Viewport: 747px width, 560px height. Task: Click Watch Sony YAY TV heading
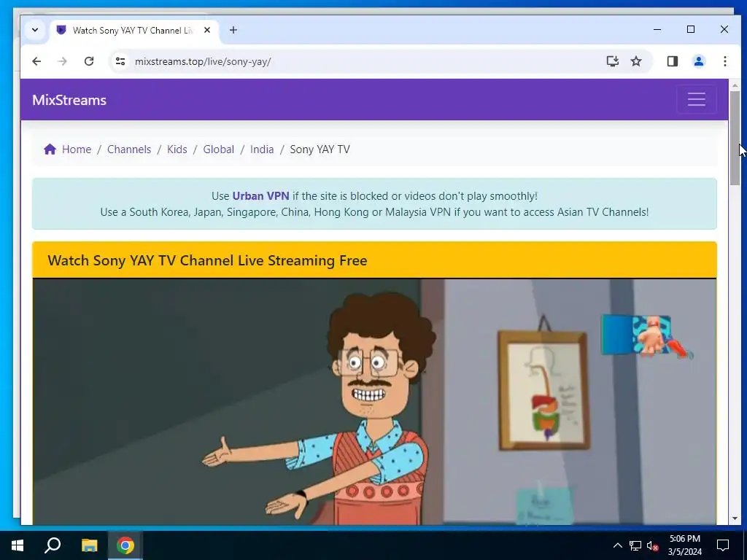point(207,260)
